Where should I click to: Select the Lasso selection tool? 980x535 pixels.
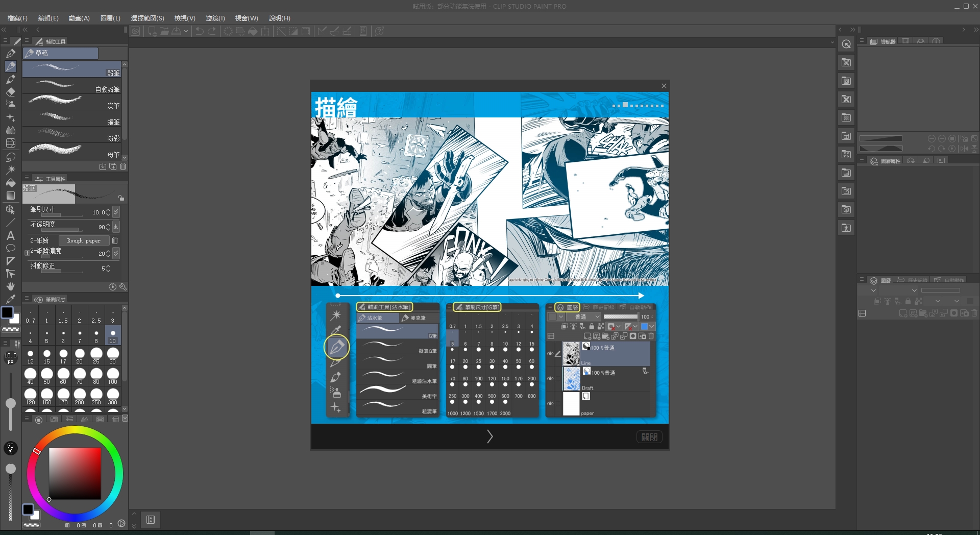point(10,157)
